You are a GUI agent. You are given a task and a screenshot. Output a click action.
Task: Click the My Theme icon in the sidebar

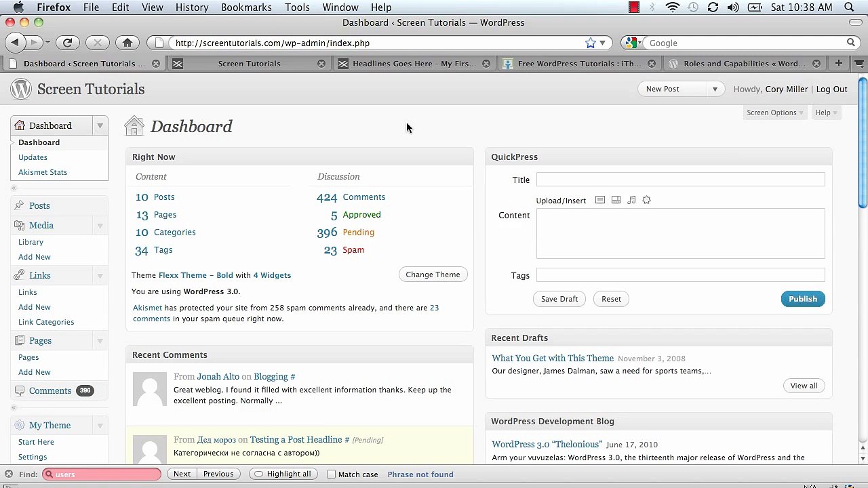[19, 425]
